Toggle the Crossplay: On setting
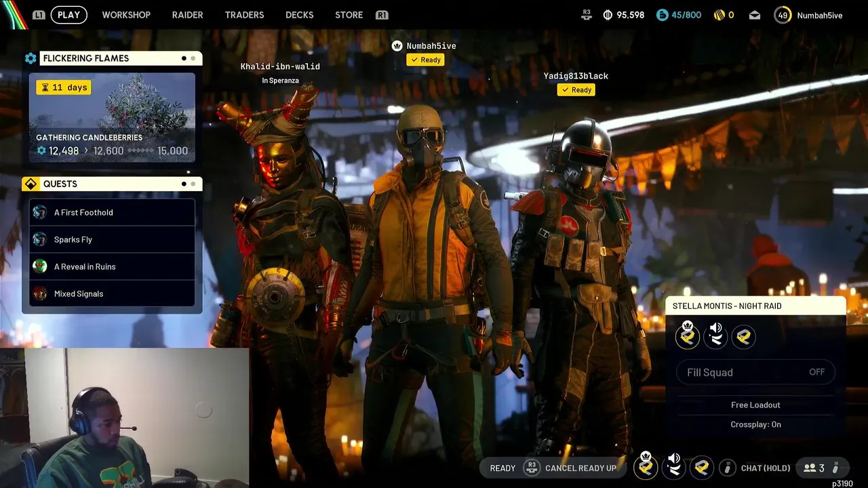Image resolution: width=868 pixels, height=488 pixels. [x=755, y=424]
